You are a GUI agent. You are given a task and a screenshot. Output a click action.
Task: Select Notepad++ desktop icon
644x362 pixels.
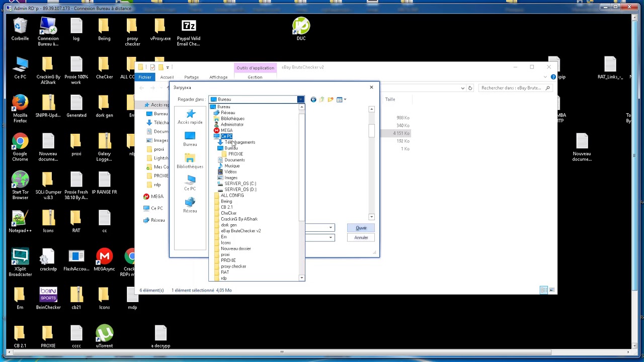(20, 222)
